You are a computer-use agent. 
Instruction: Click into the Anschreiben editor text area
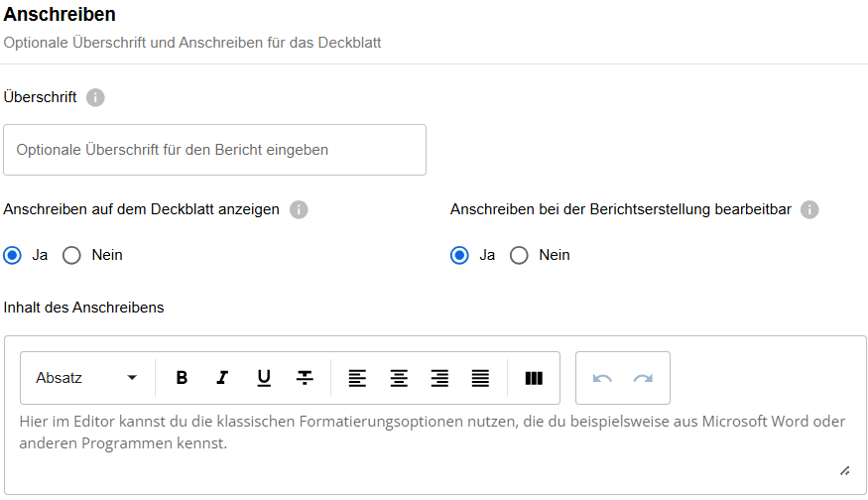tap(432, 432)
